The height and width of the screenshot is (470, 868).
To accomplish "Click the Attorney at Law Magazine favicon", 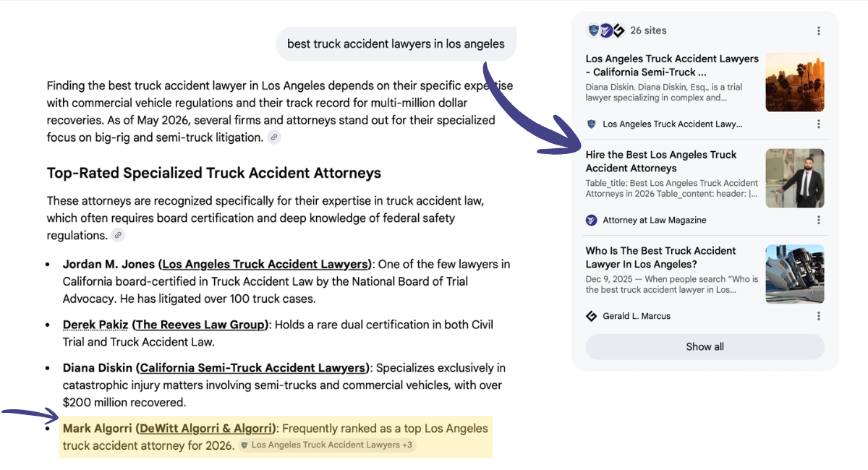I will [x=592, y=220].
